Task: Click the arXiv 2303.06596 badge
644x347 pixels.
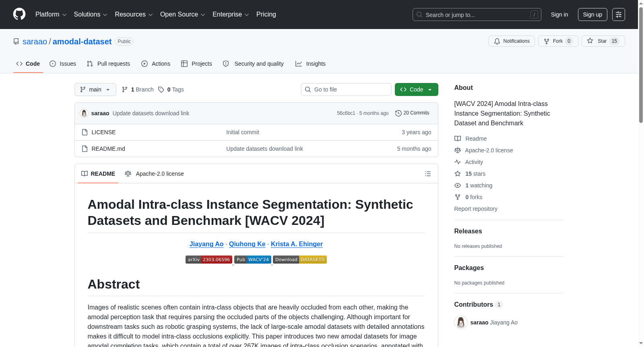Action: click(x=209, y=260)
